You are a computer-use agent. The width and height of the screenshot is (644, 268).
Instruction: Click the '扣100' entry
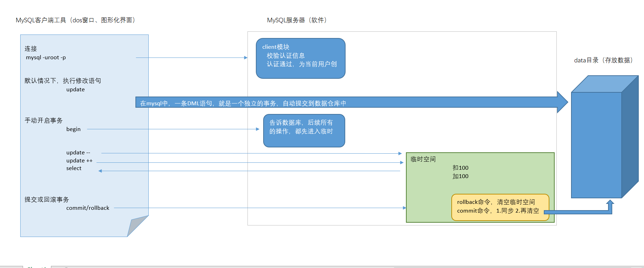pos(460,168)
